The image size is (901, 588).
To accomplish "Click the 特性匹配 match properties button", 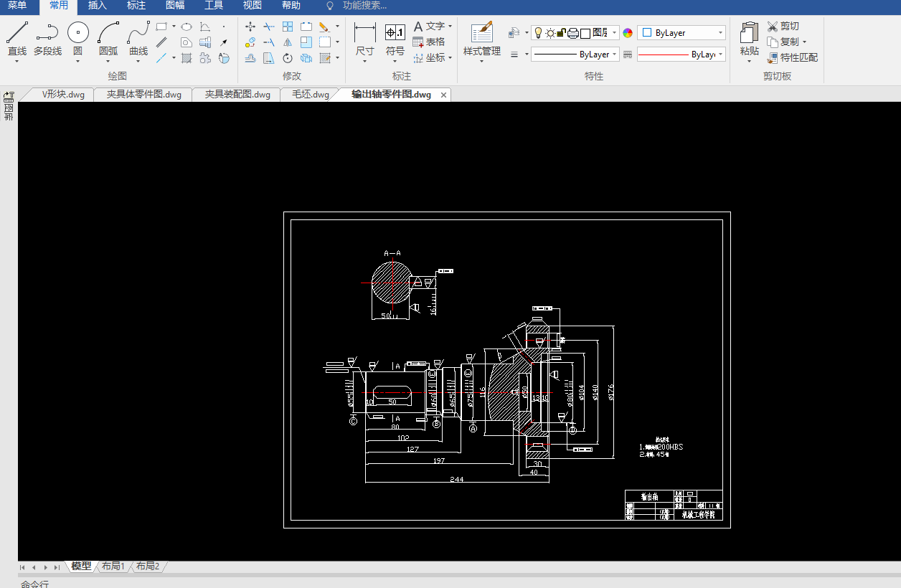I will point(793,57).
